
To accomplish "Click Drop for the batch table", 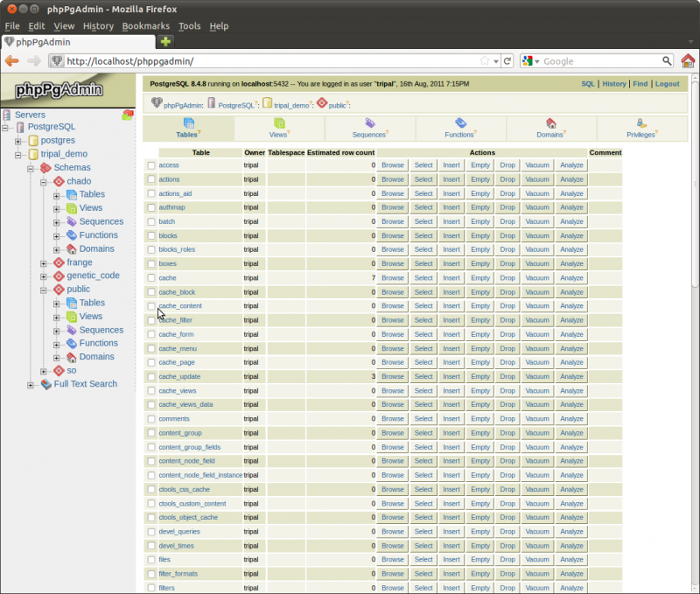I will pos(507,222).
